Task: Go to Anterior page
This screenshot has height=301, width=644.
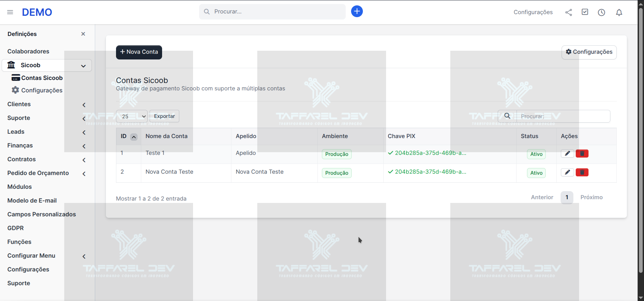Action: (542, 197)
